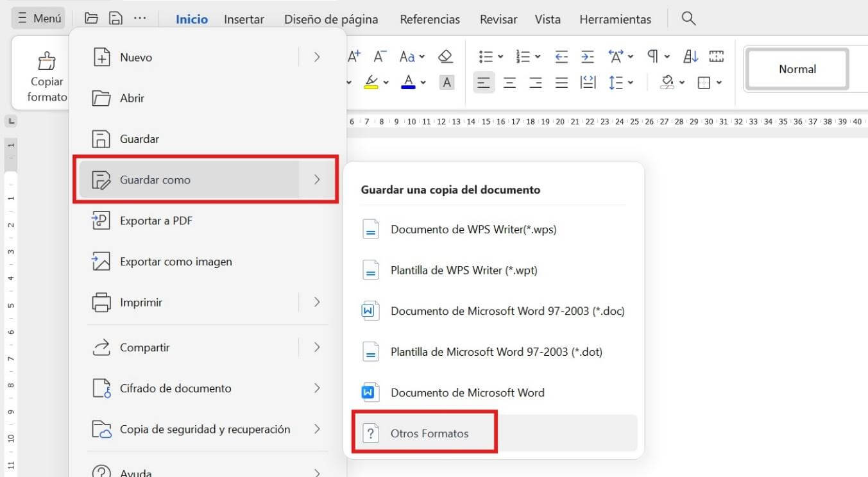Click the clear formatting eraser icon

click(445, 56)
